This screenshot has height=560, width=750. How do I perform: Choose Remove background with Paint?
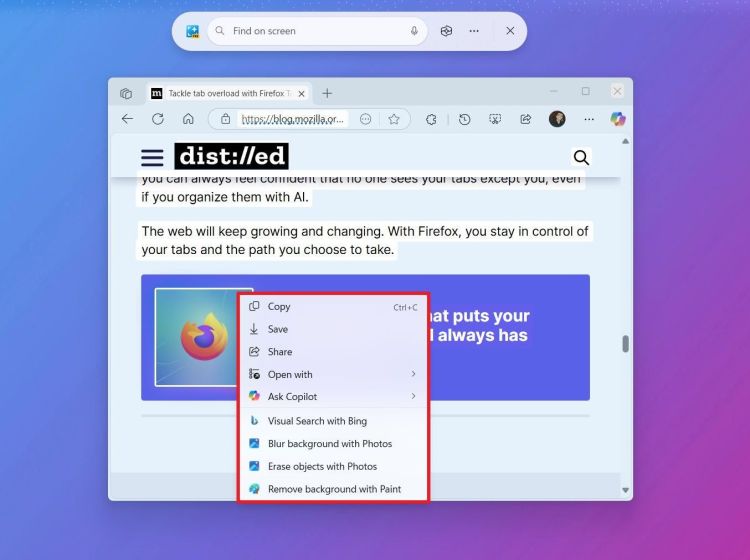[x=332, y=489]
